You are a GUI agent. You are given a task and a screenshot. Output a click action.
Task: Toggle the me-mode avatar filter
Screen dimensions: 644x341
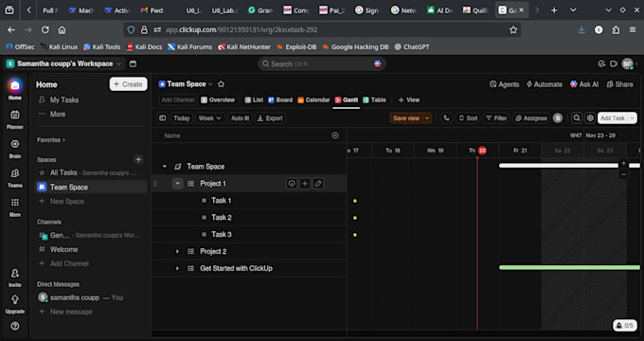557,118
